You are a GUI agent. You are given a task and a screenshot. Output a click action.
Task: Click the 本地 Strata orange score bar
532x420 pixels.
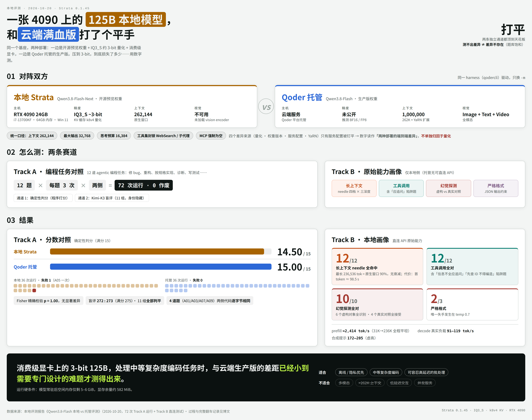157,251
